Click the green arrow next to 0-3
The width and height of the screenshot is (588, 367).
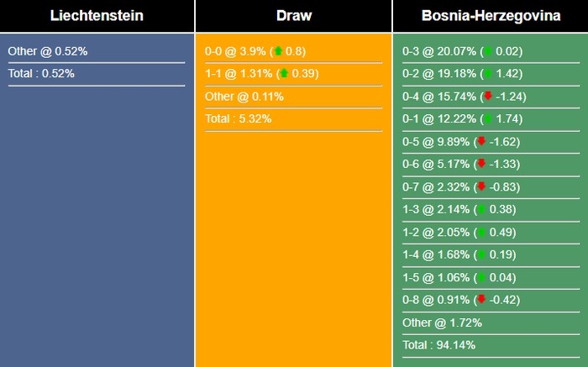point(487,51)
